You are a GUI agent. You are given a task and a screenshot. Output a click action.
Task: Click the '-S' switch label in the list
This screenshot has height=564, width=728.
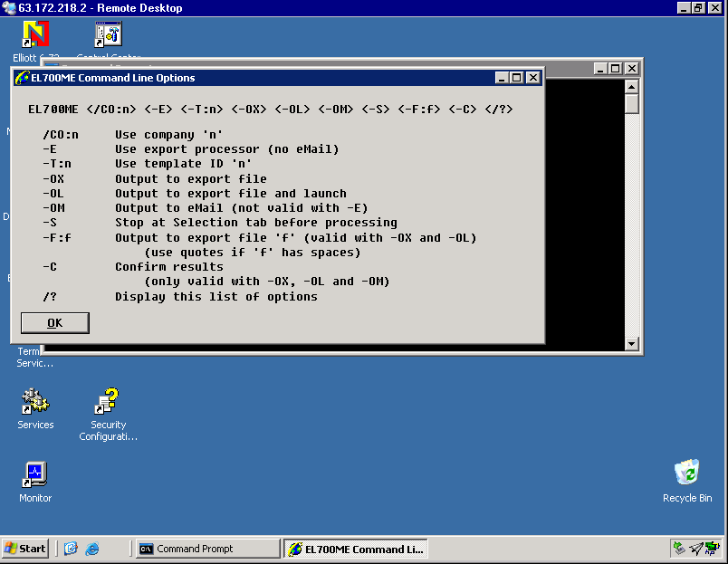point(50,223)
